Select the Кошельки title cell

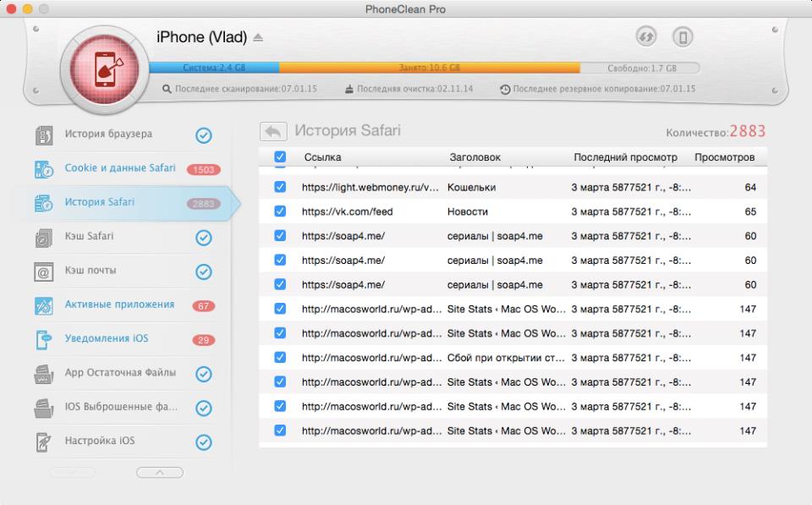pos(471,187)
